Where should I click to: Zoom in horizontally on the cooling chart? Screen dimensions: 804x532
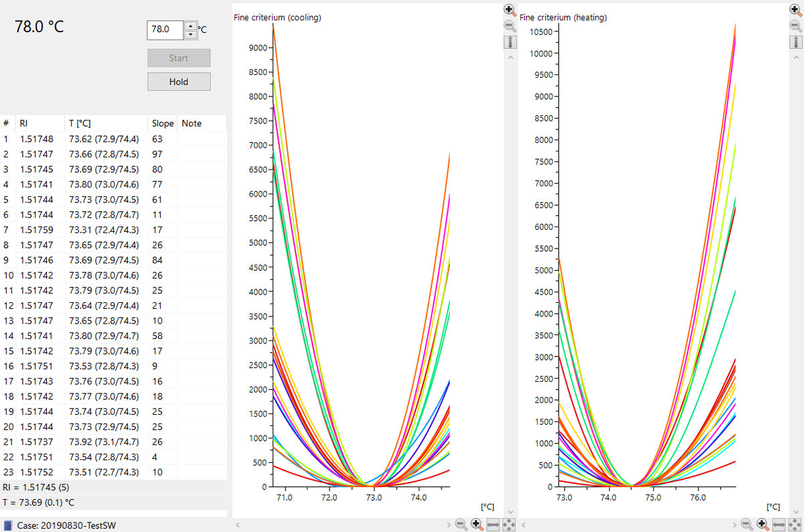tap(477, 524)
